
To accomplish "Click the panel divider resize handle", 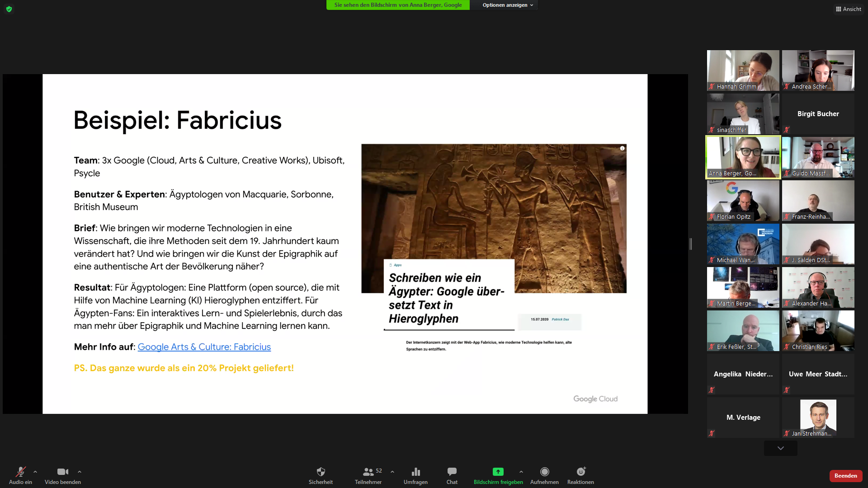I will [x=690, y=244].
